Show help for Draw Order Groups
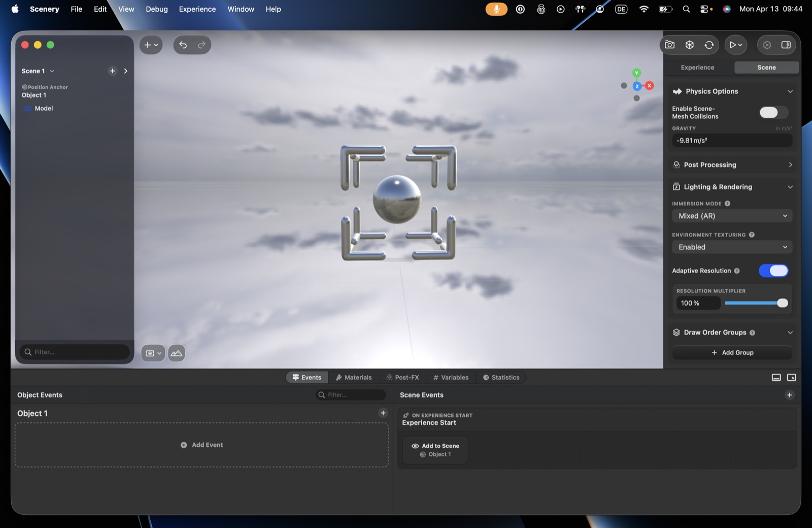Screen dimensions: 812x528 coord(752,333)
